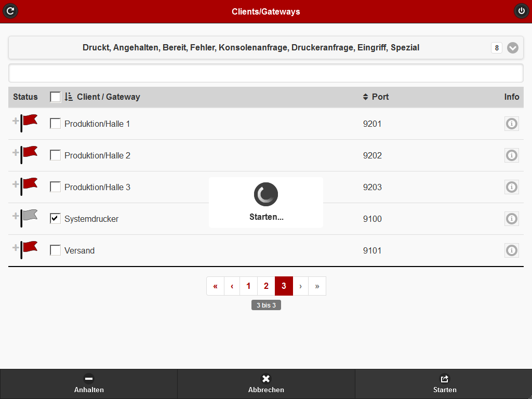The image size is (532, 399).
Task: Open info for Produktion/Halle 1
Action: click(512, 124)
